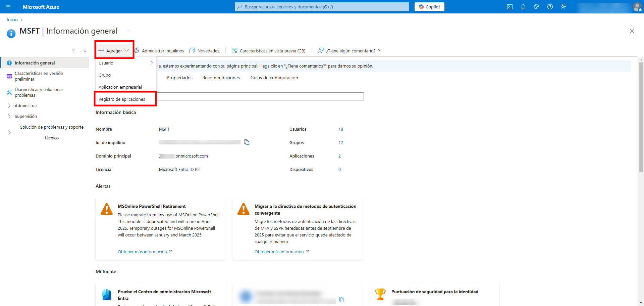Screen dimensions: 644x306
Task: Click the Administrar inquilinos gear icon
Action: (137, 50)
